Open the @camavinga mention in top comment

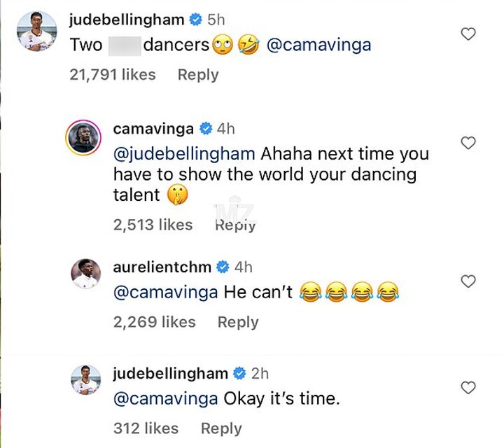(x=319, y=45)
